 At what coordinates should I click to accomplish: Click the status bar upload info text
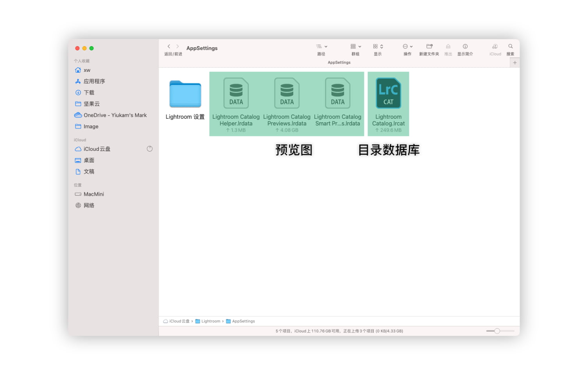click(339, 331)
